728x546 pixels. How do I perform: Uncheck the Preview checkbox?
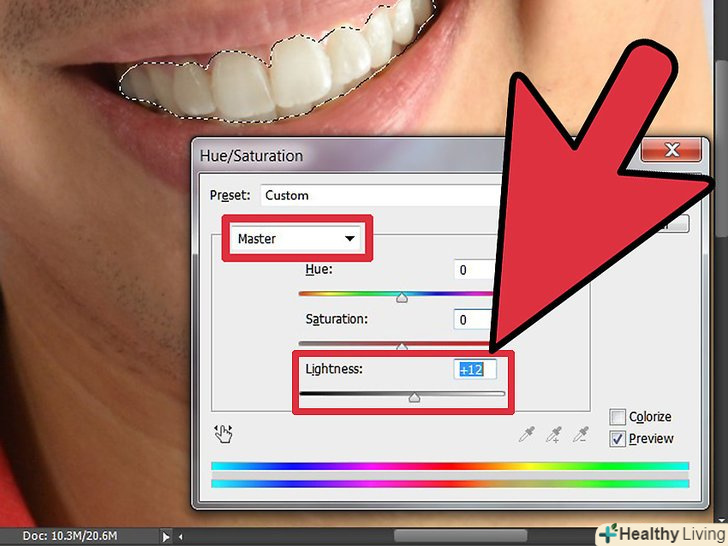click(617, 439)
